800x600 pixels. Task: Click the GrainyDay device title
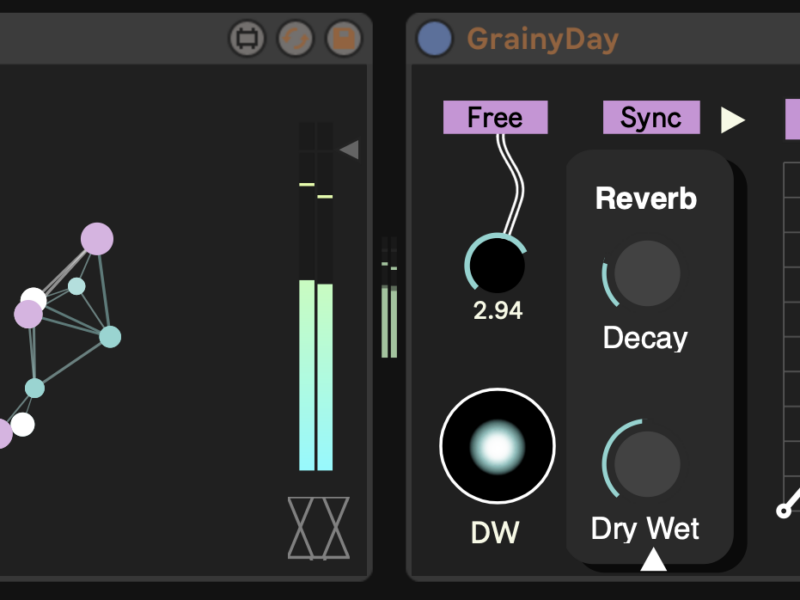pyautogui.click(x=542, y=40)
